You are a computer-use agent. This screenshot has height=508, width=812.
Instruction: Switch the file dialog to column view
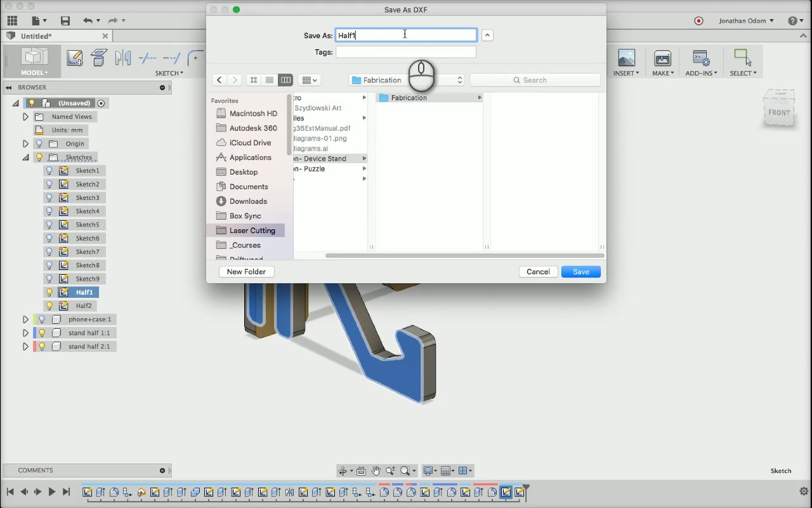pyautogui.click(x=285, y=80)
